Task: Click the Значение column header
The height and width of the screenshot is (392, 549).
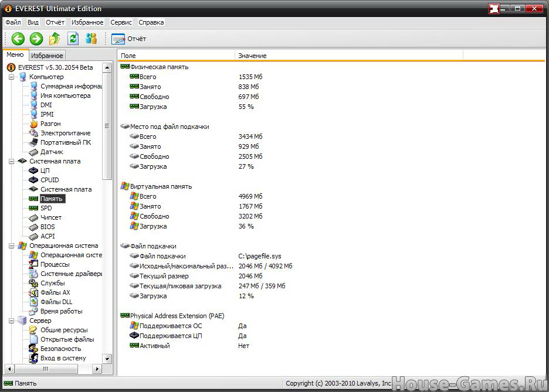Action: click(349, 55)
